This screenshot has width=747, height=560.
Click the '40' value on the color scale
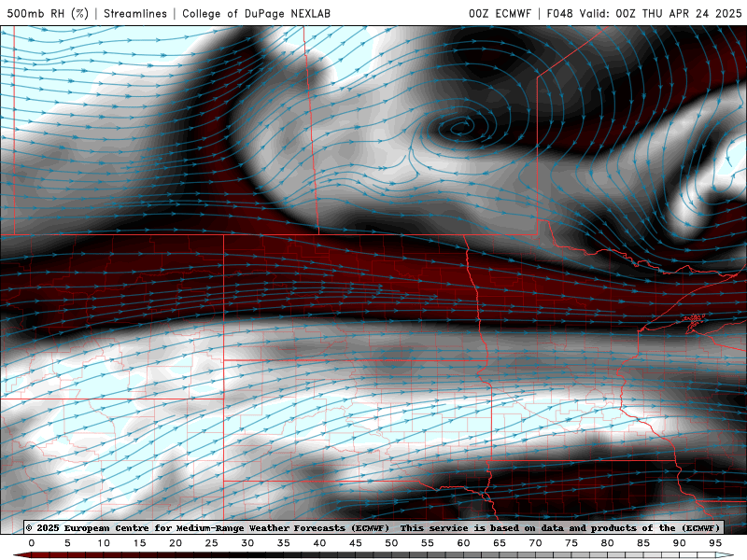[x=319, y=543]
